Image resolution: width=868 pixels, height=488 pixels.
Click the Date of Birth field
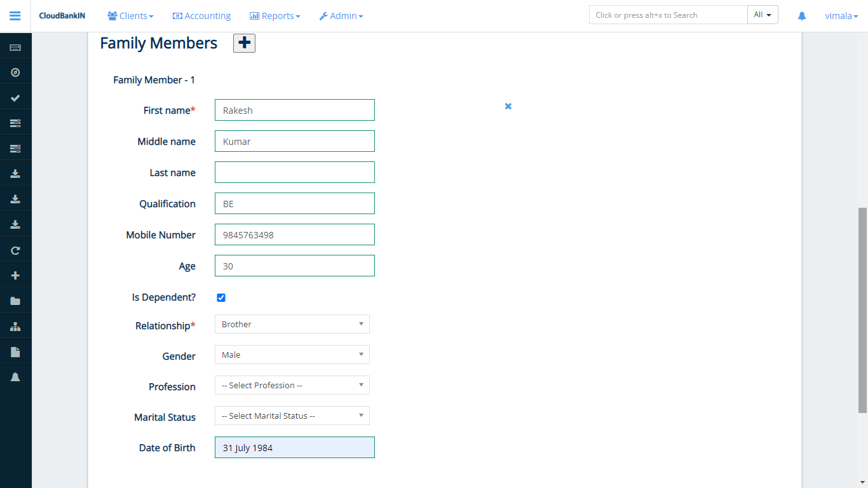[294, 447]
